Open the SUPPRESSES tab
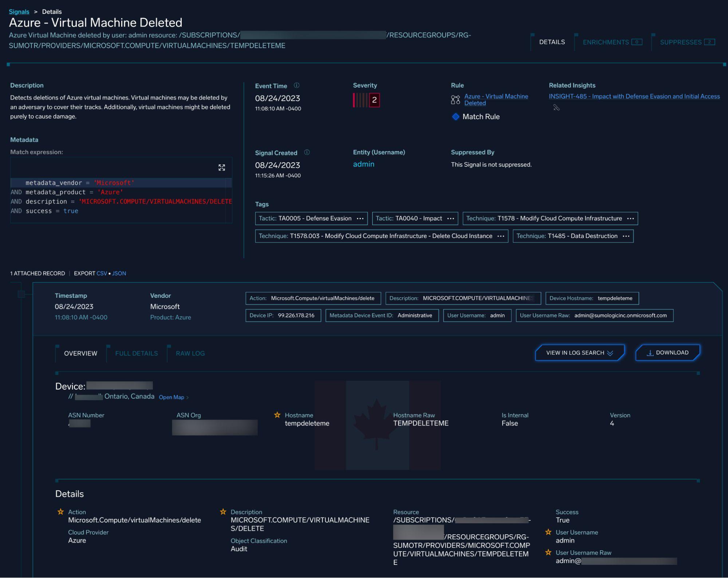This screenshot has width=728, height=578. pyautogui.click(x=681, y=42)
